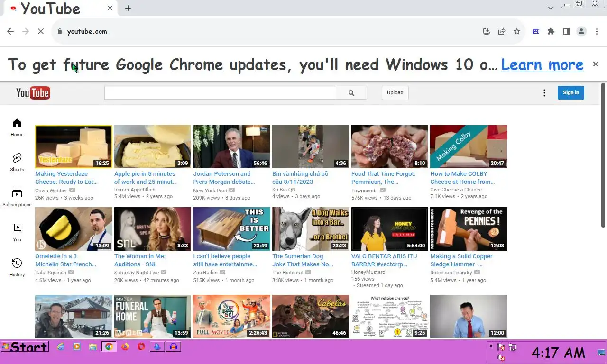This screenshot has height=364, width=607.
Task: Open the Inside a Funeral Home thumbnail
Action: [x=153, y=316]
